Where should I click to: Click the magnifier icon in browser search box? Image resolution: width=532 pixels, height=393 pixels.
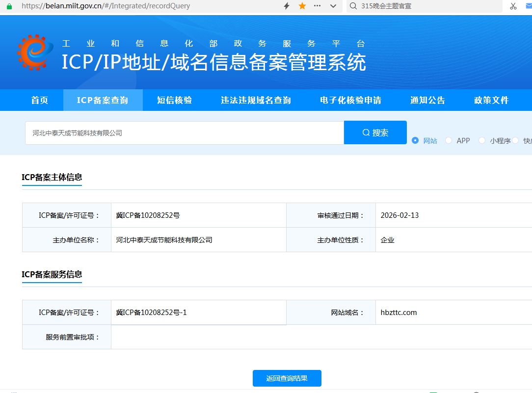pos(353,6)
